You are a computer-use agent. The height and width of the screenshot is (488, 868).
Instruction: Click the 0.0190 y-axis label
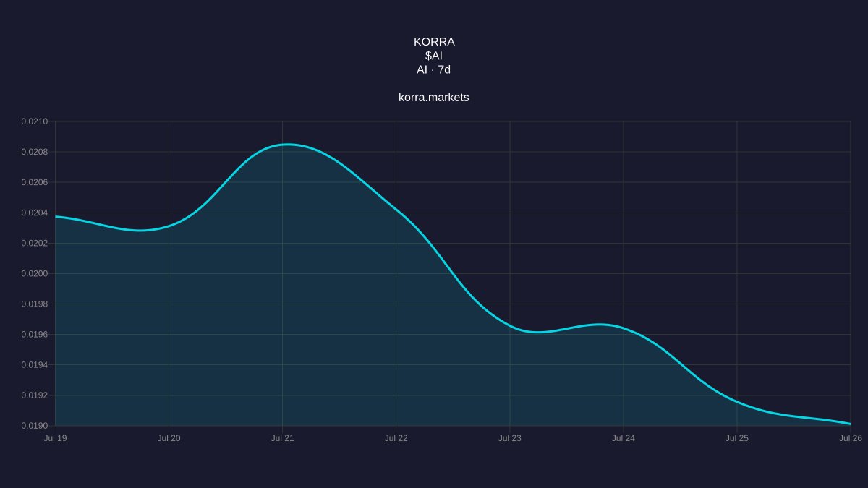[x=34, y=425]
